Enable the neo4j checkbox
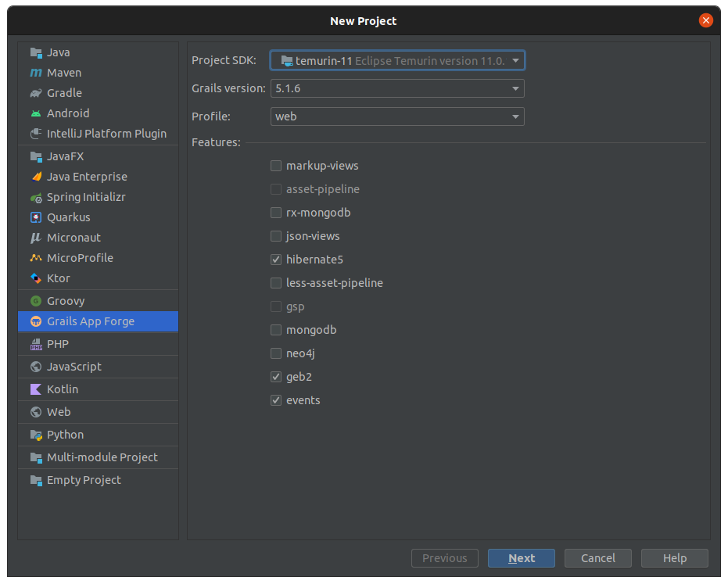Viewport: 728px width, 584px height. (276, 353)
